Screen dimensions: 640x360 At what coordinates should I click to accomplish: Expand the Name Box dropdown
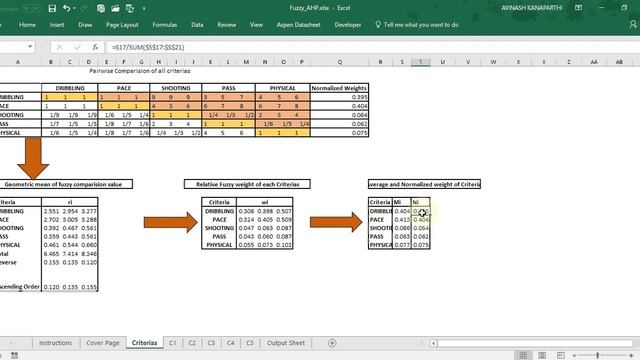click(x=30, y=47)
